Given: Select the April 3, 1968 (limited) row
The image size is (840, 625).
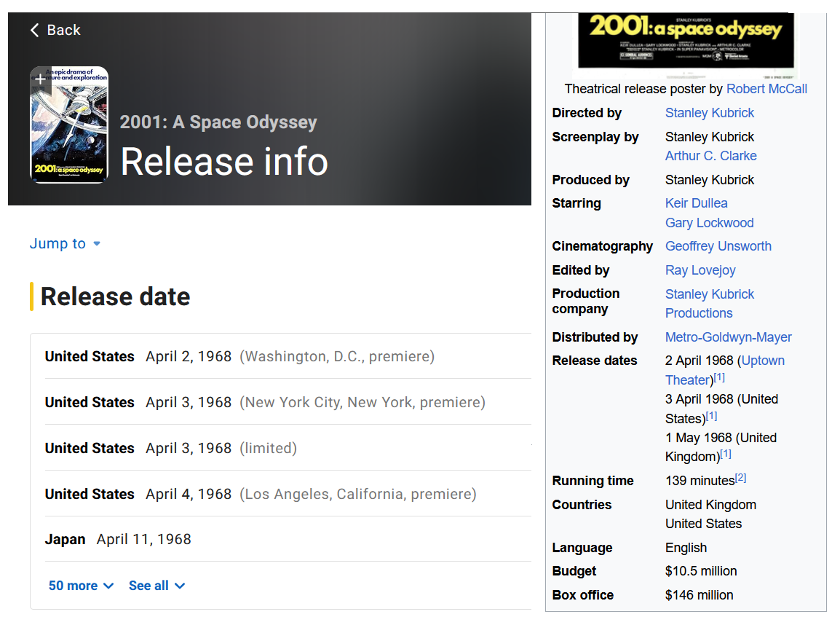Looking at the screenshot, I should click(288, 447).
